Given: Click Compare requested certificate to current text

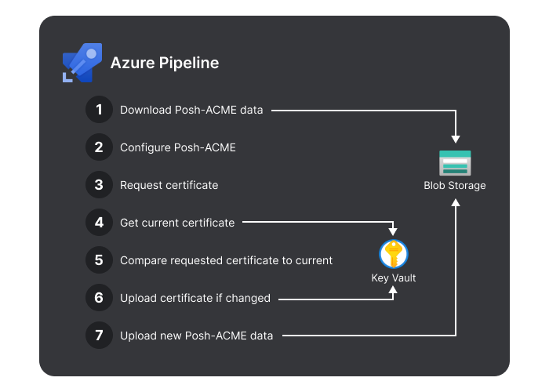Looking at the screenshot, I should (x=226, y=260).
